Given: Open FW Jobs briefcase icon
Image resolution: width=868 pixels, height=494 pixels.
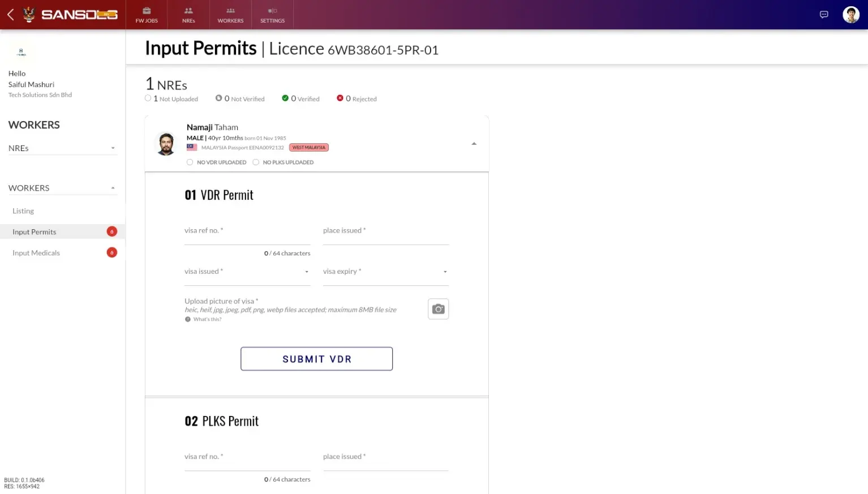Looking at the screenshot, I should point(147,11).
